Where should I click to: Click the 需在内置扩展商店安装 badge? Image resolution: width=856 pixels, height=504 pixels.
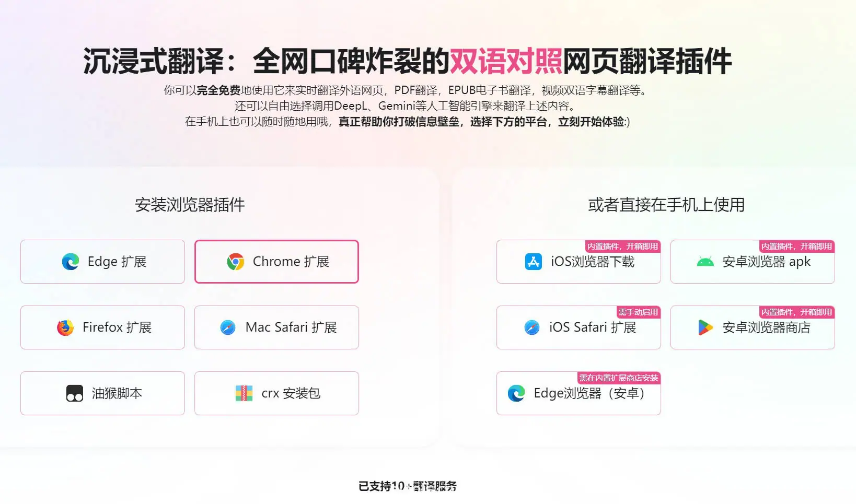619,378
